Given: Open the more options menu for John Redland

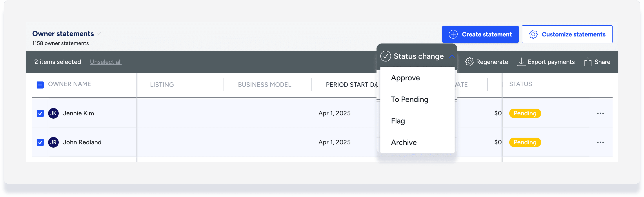Looking at the screenshot, I should (600, 142).
